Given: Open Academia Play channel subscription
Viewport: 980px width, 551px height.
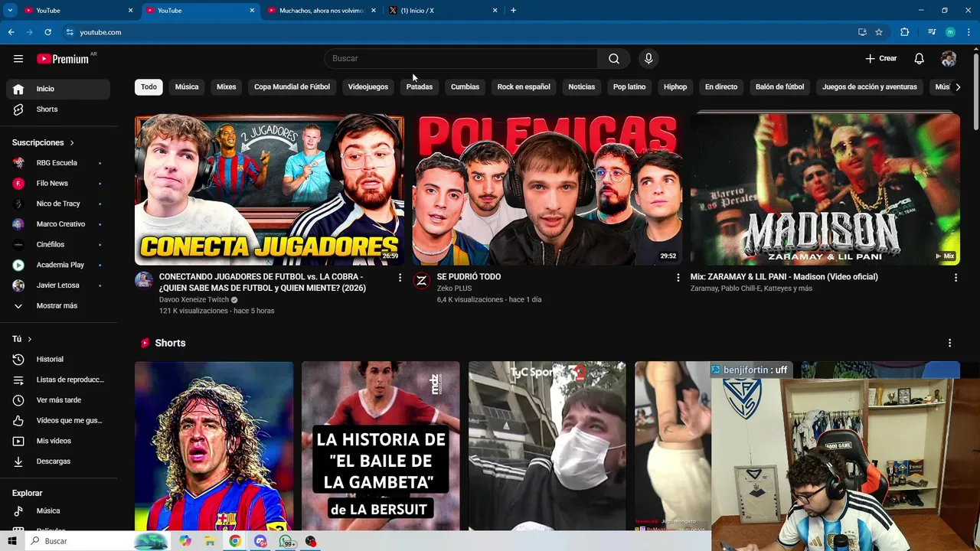Looking at the screenshot, I should coord(58,265).
